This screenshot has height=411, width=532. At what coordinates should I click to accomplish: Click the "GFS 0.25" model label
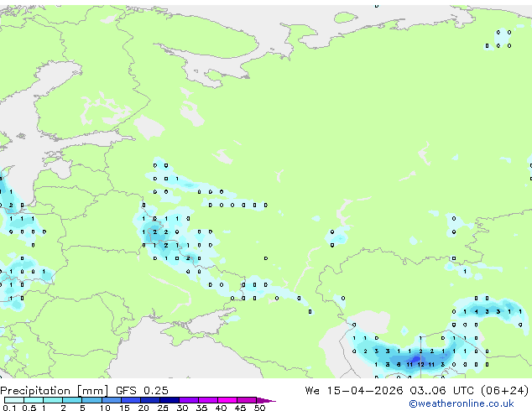pos(142,390)
